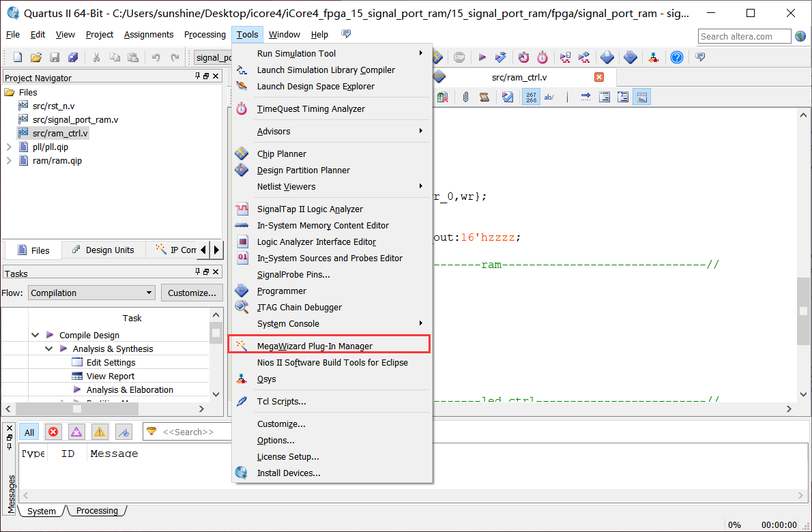Toggle the All messages filter

tap(29, 432)
